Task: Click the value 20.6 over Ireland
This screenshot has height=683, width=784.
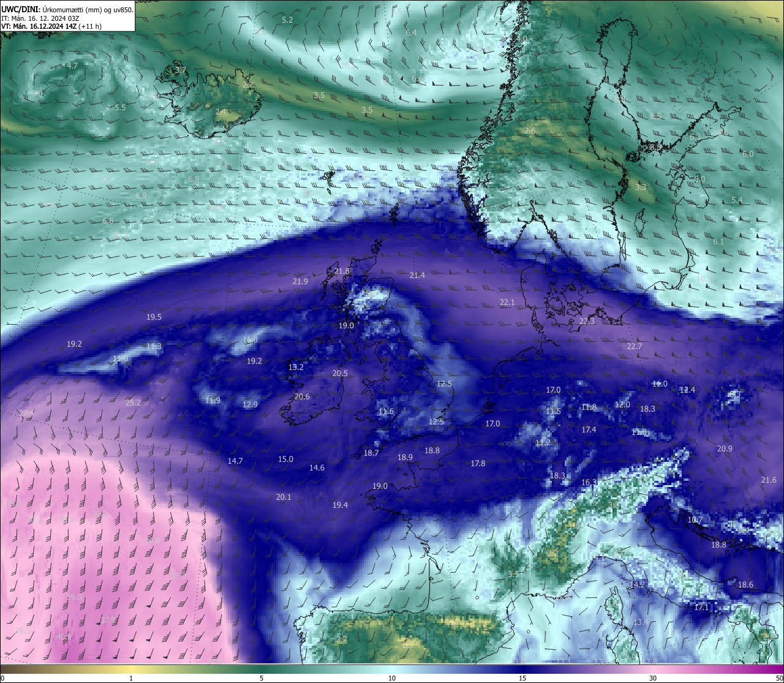Action: [302, 396]
